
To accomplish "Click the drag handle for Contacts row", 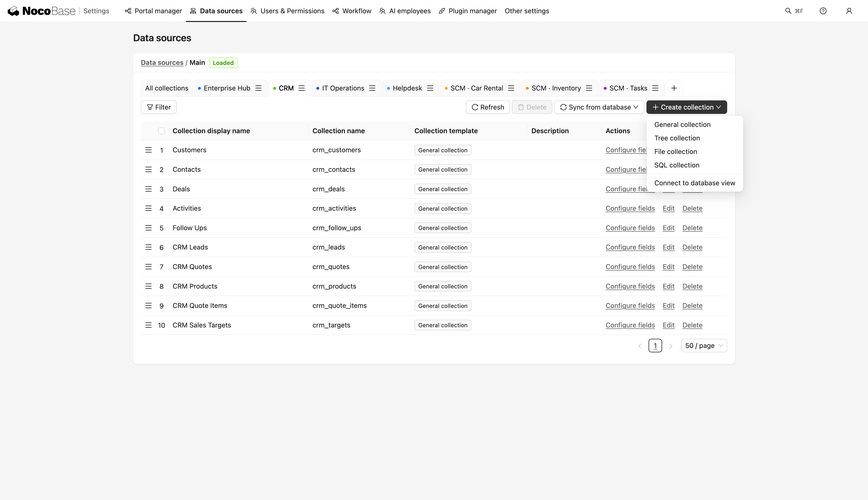I will pyautogui.click(x=149, y=170).
